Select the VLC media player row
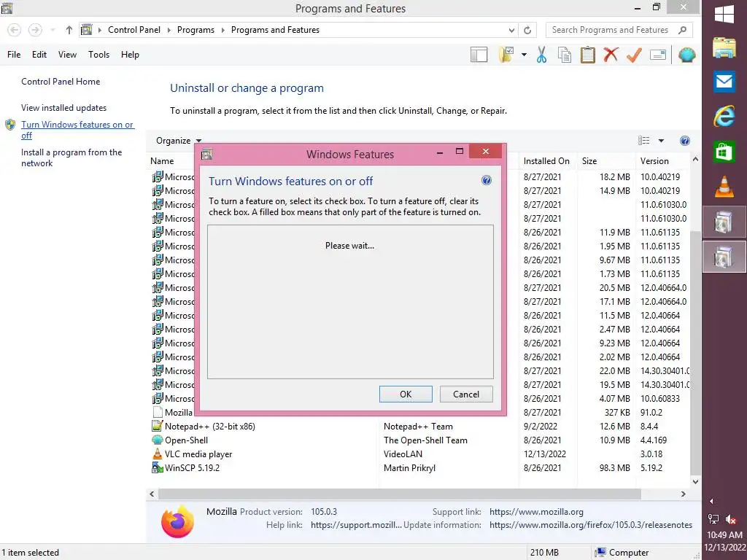Screen dimensions: 747x560 (x=419, y=454)
